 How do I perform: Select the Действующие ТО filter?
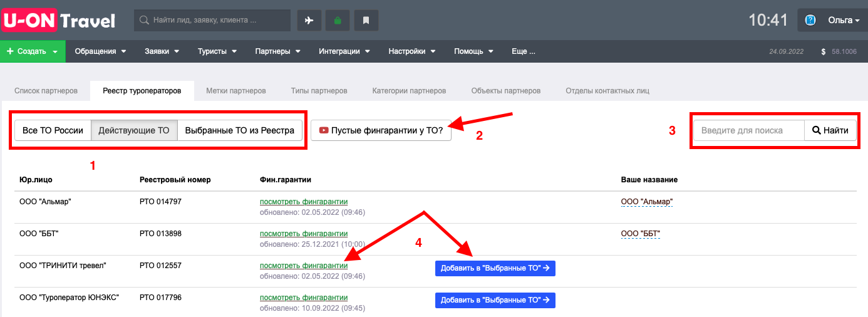(134, 130)
